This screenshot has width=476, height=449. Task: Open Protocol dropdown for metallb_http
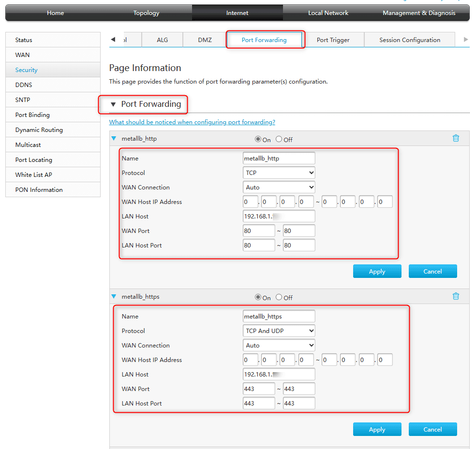click(279, 173)
